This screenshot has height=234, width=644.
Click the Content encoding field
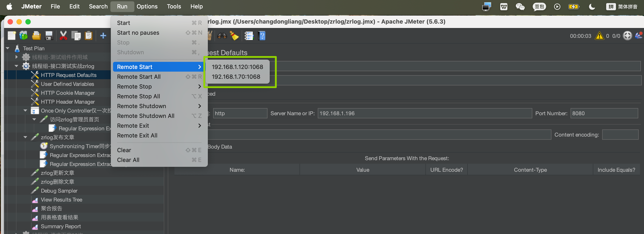click(620, 135)
